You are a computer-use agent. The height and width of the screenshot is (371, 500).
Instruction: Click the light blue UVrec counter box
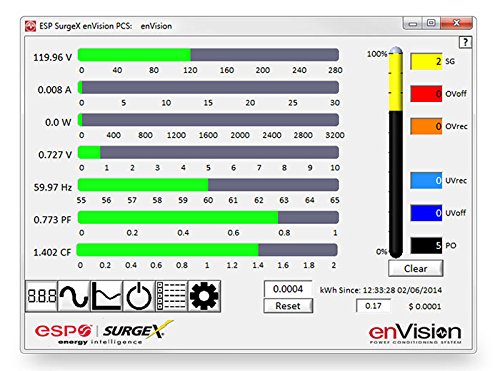tap(426, 180)
